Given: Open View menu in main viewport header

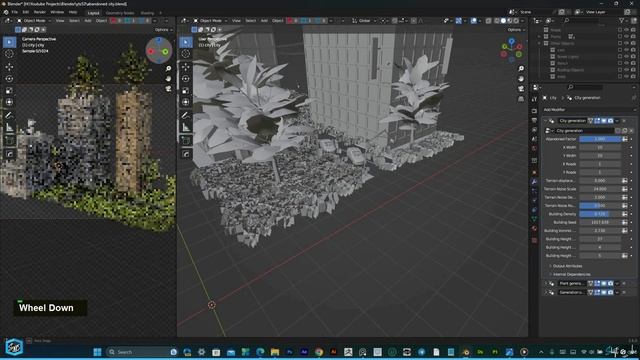Looking at the screenshot, I should click(236, 20).
